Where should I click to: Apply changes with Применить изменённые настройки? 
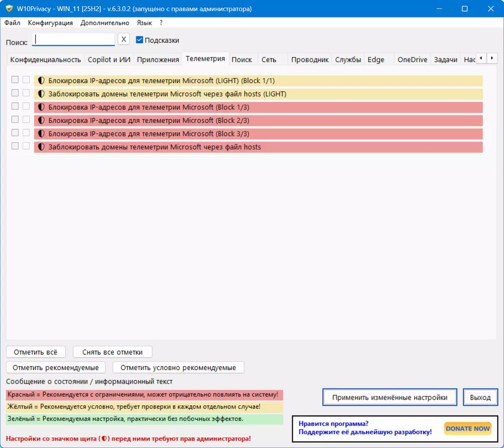pyautogui.click(x=390, y=397)
